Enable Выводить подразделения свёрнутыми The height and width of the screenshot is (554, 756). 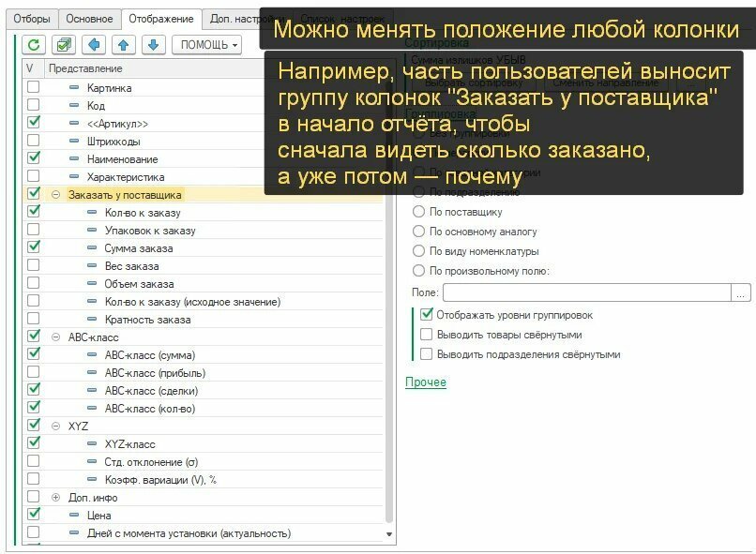tap(427, 354)
